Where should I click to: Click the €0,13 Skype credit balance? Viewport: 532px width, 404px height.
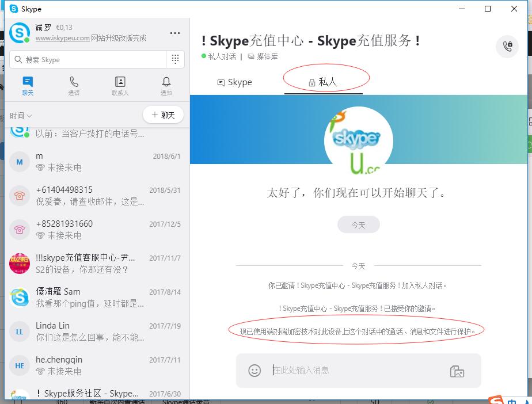(x=64, y=28)
